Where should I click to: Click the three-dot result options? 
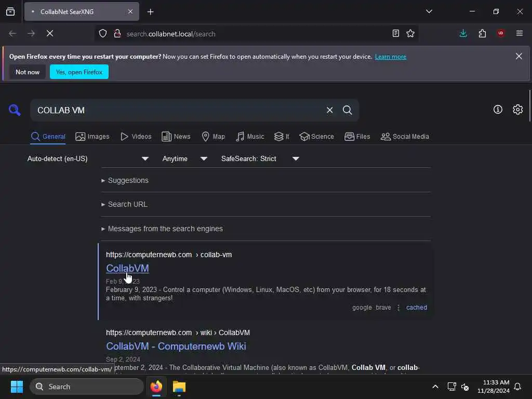coord(398,308)
